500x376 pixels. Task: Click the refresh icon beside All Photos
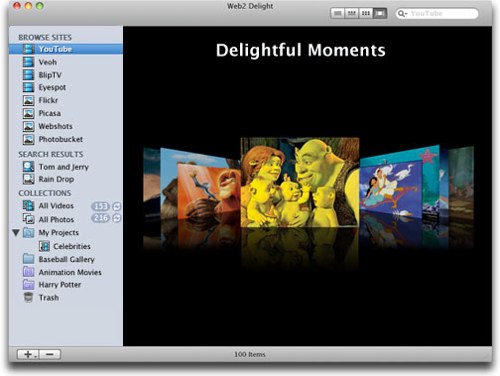pyautogui.click(x=116, y=218)
